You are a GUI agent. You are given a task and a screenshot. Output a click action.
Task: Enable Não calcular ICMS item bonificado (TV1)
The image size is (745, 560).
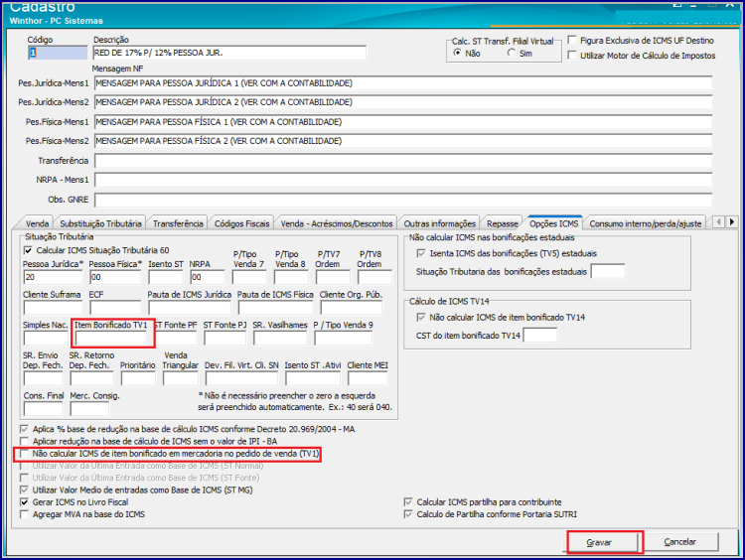point(24,454)
